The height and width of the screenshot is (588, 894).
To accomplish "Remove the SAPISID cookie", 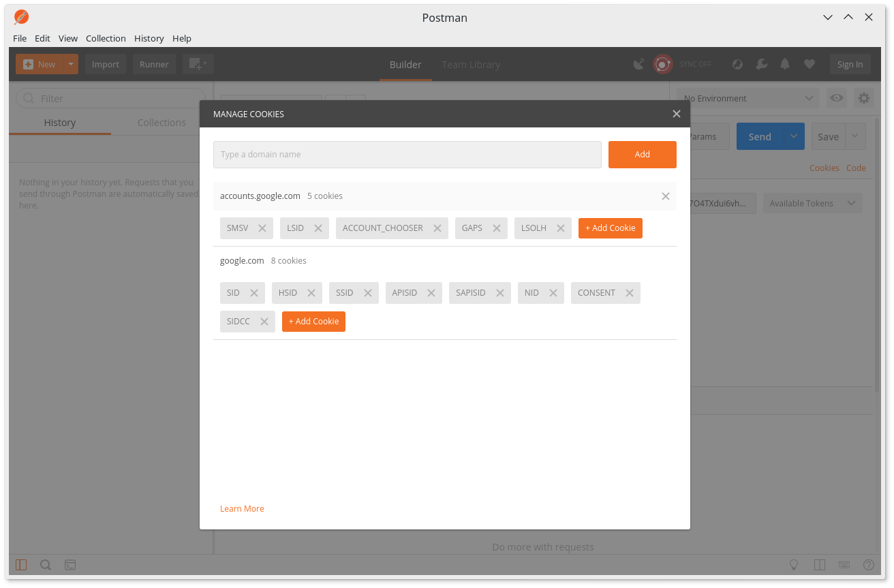I will [x=499, y=293].
